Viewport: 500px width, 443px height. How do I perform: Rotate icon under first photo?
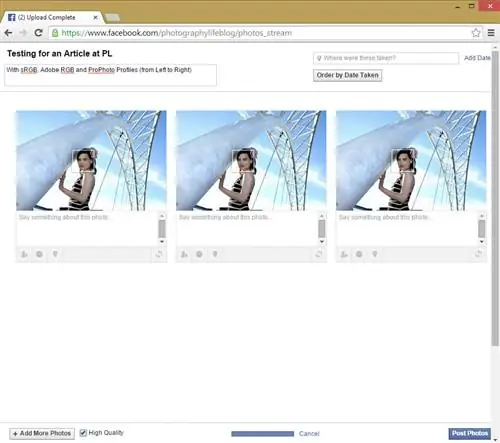pos(159,254)
